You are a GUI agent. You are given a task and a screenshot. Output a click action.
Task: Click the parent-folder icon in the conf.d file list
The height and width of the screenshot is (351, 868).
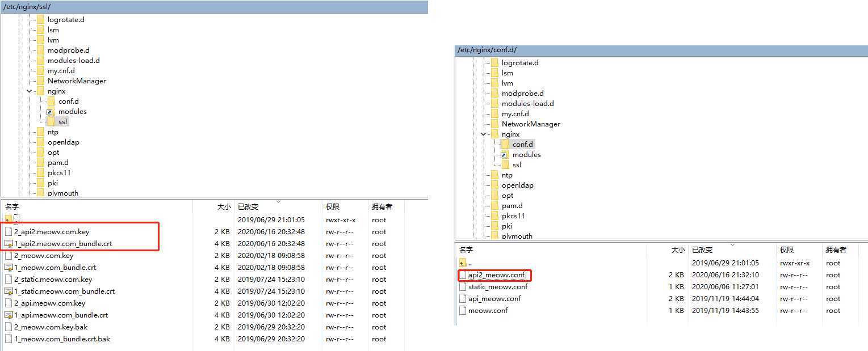[x=463, y=263]
